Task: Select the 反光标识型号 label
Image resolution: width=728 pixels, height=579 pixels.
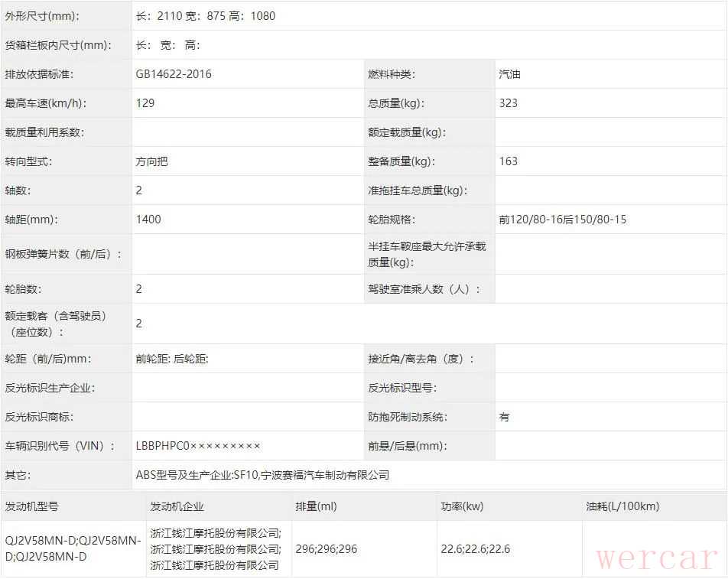Action: [x=402, y=388]
